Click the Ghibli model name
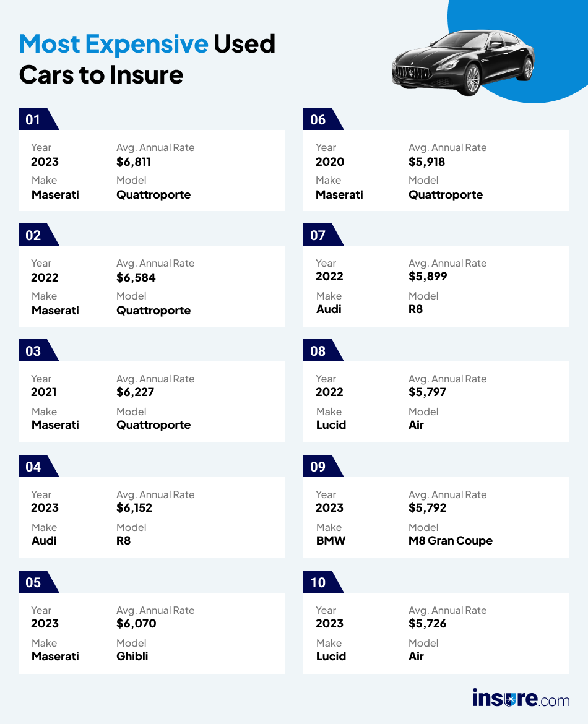Screen dimensions: 588x724 pyautogui.click(x=132, y=656)
